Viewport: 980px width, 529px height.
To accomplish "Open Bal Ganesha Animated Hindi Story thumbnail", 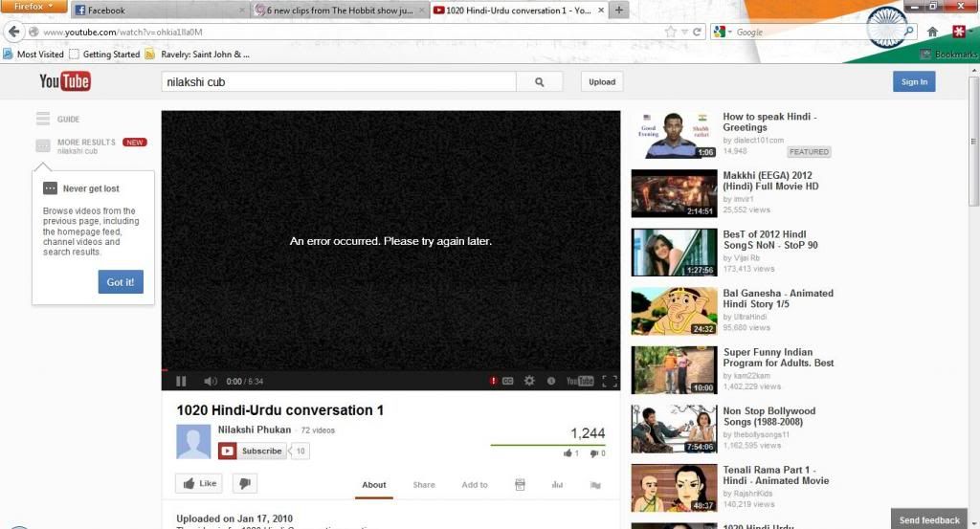I will (675, 311).
